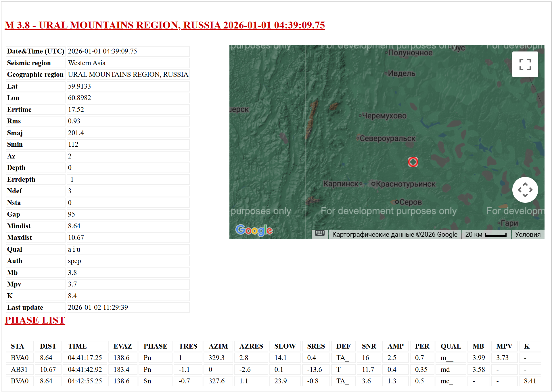Click the red epicenter circle marker
Image resolution: width=552 pixels, height=392 pixels.
tap(413, 162)
